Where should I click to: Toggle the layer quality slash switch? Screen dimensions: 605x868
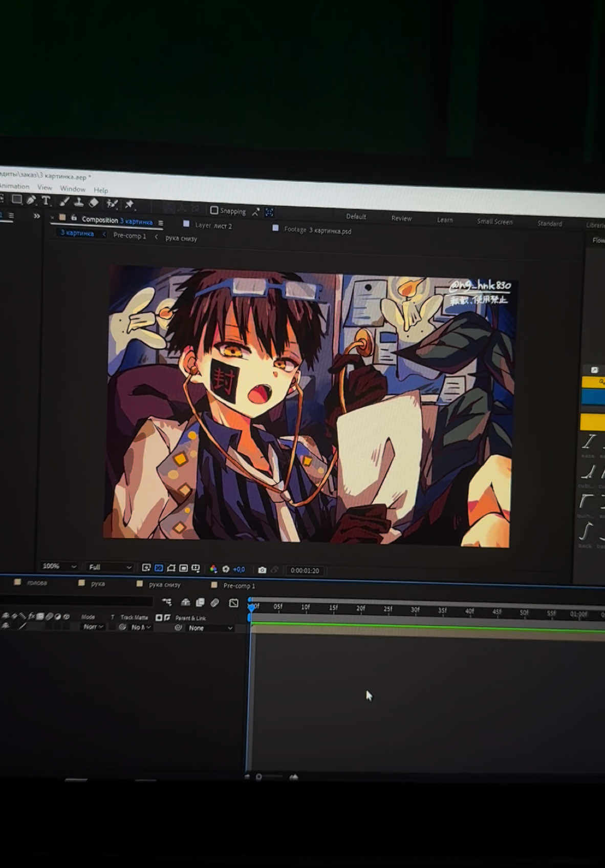coord(23,626)
